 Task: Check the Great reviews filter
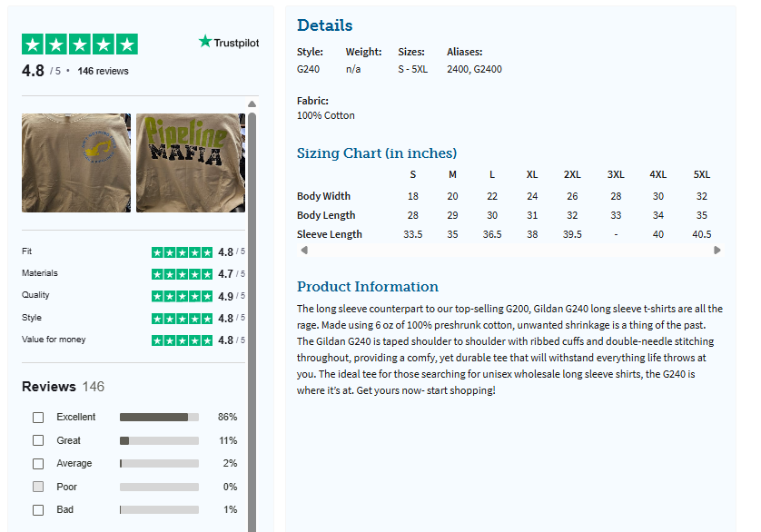(38, 440)
